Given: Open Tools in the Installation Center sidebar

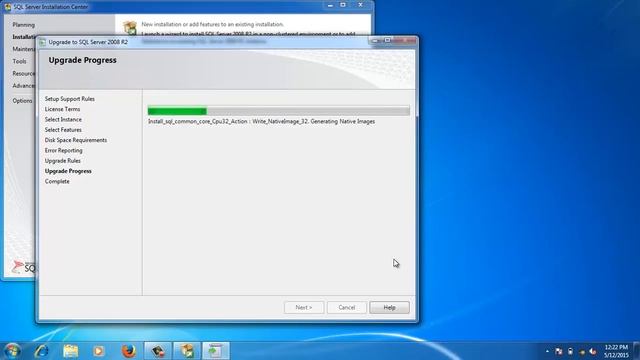Looking at the screenshot, I should (x=19, y=61).
